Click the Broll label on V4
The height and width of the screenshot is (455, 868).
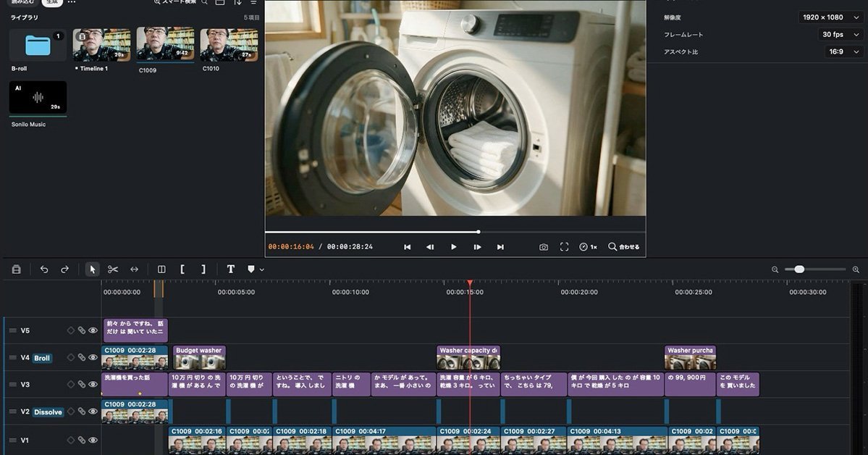coord(42,358)
